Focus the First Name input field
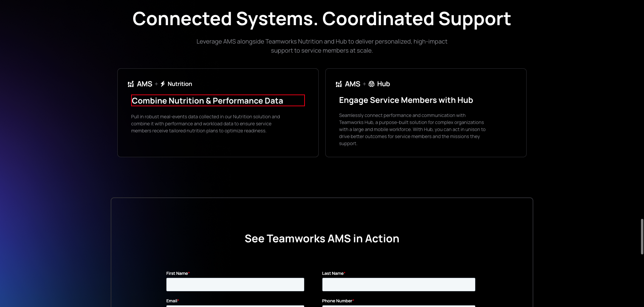The width and height of the screenshot is (644, 307). (235, 285)
